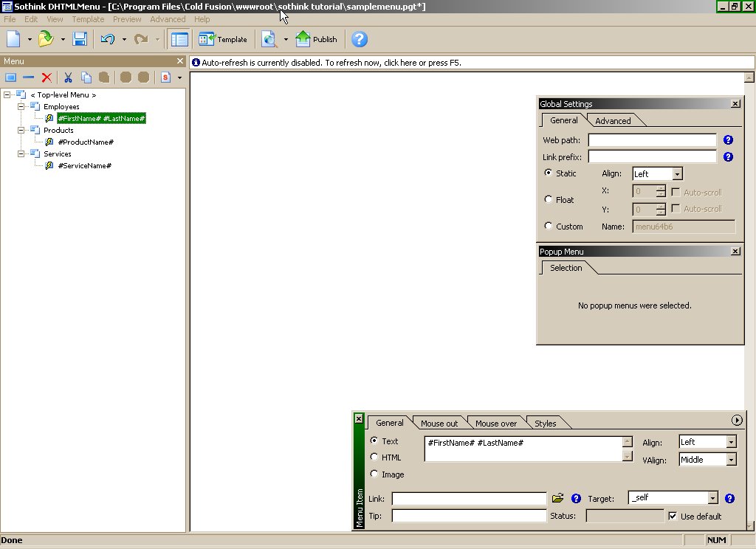
Task: Collapse the Services tree node
Action: (21, 153)
